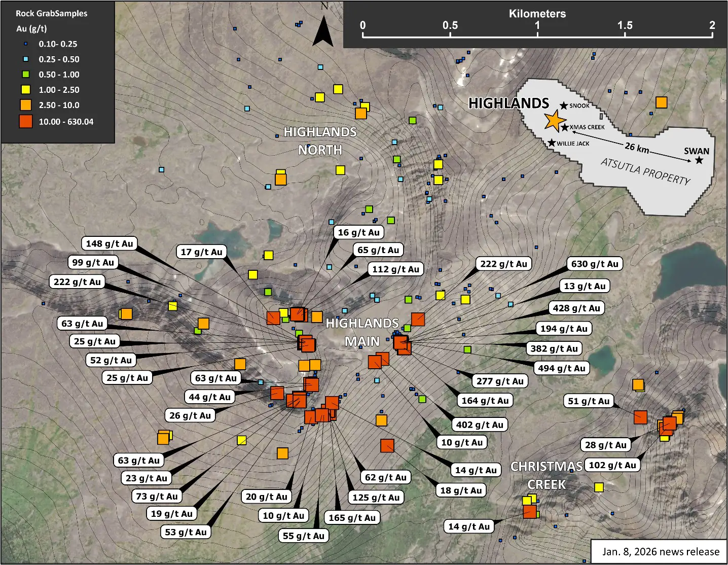Image resolution: width=728 pixels, height=565 pixels.
Task: Click the red 10.00 - 630.04 legend square
Action: point(25,121)
